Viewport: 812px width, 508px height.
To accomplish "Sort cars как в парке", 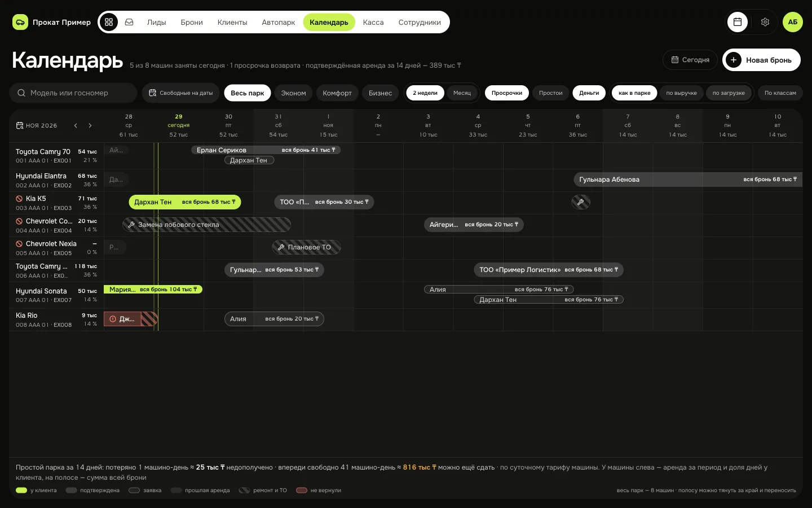I will tap(634, 93).
